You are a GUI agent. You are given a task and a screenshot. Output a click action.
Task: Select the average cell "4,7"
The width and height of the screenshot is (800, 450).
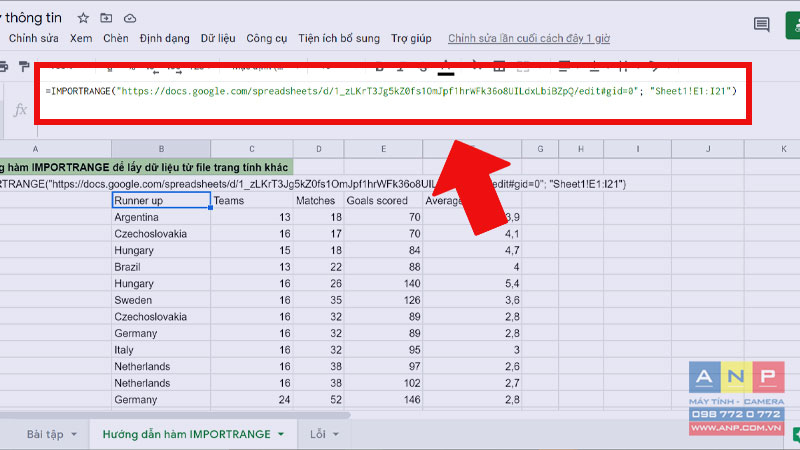(x=472, y=251)
